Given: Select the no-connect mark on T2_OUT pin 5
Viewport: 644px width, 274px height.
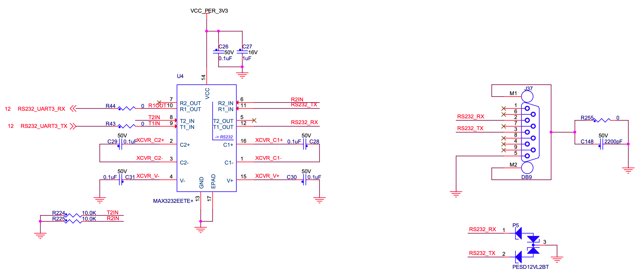Looking at the screenshot, I should click(x=254, y=120).
